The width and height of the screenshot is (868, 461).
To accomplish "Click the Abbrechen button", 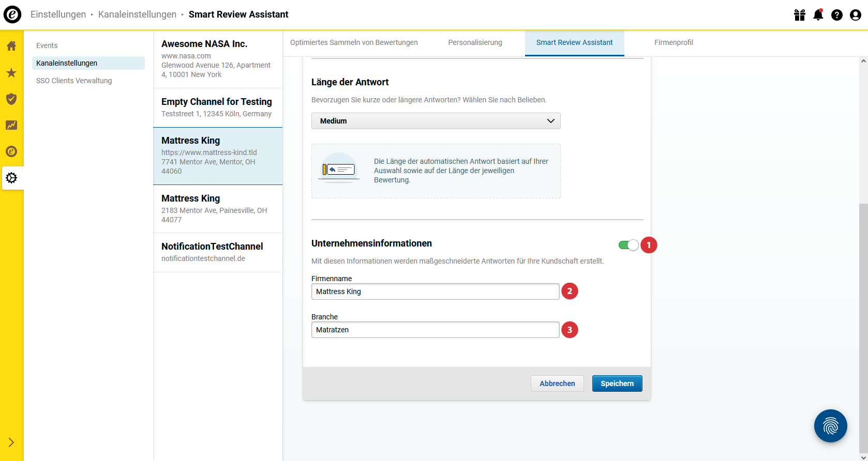I will coord(557,383).
